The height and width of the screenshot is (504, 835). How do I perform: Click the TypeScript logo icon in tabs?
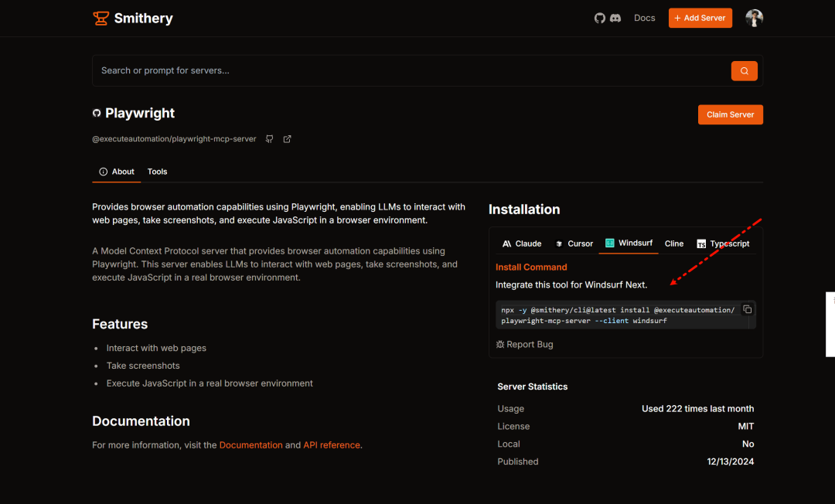click(x=701, y=243)
